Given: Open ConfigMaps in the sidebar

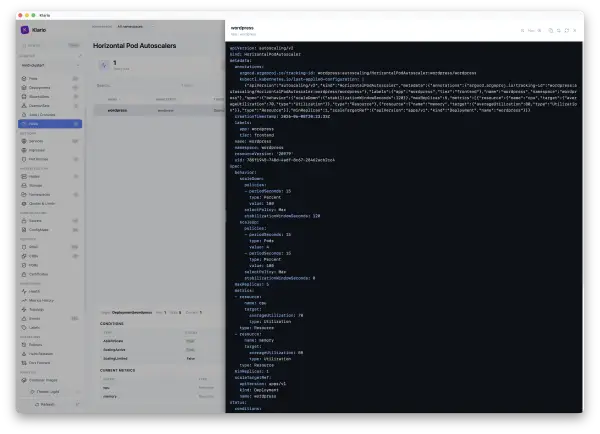Looking at the screenshot, I should tap(50, 230).
